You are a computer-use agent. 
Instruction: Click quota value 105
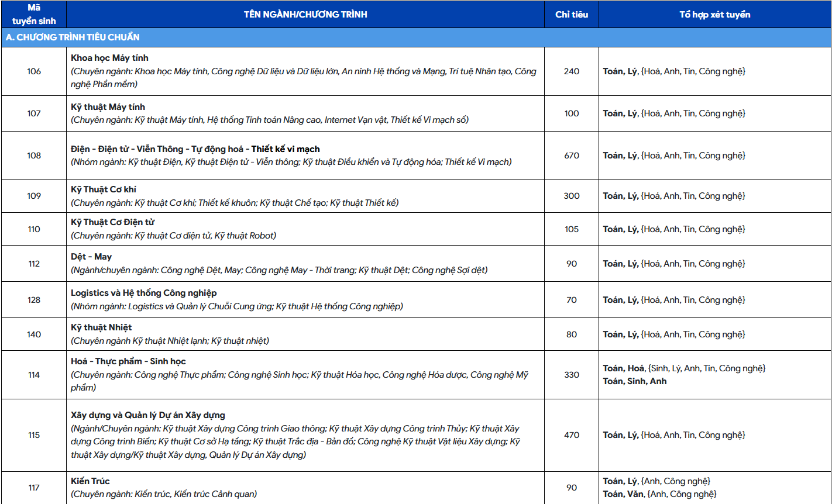[x=572, y=229]
